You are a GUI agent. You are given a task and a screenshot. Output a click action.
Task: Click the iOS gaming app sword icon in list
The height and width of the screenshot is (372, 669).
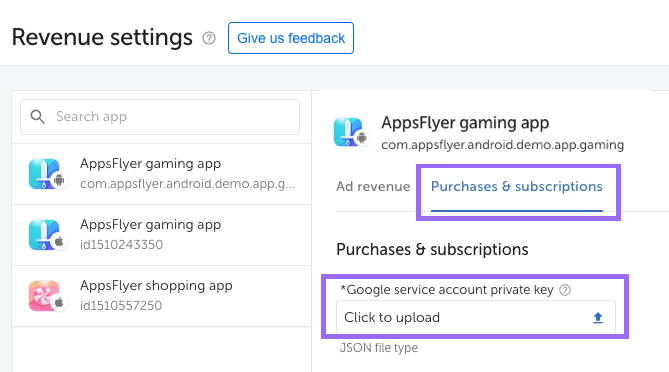pyautogui.click(x=46, y=235)
